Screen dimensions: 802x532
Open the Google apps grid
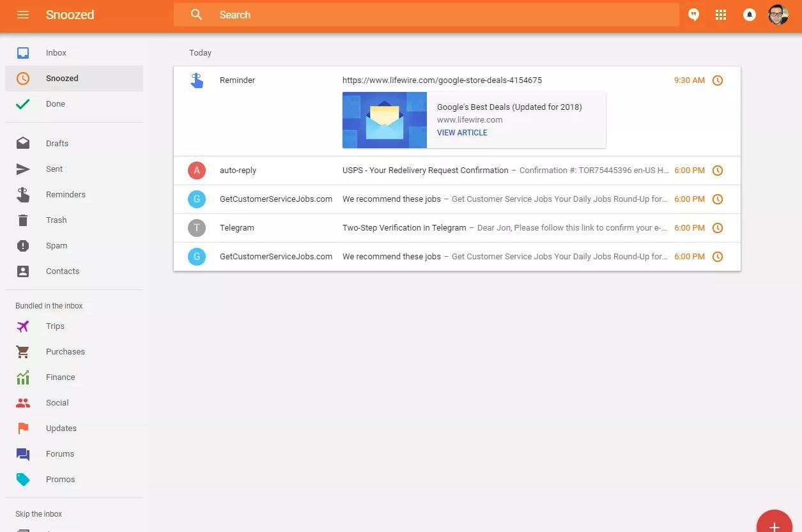pos(721,15)
